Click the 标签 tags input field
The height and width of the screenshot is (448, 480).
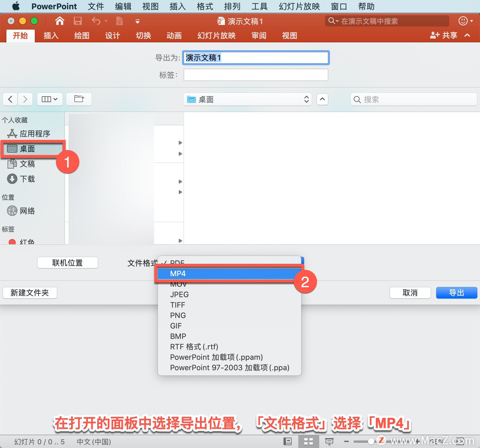[x=256, y=75]
